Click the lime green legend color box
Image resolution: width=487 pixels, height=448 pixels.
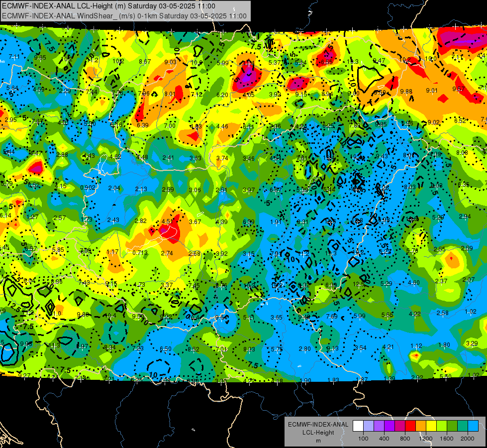(442, 426)
